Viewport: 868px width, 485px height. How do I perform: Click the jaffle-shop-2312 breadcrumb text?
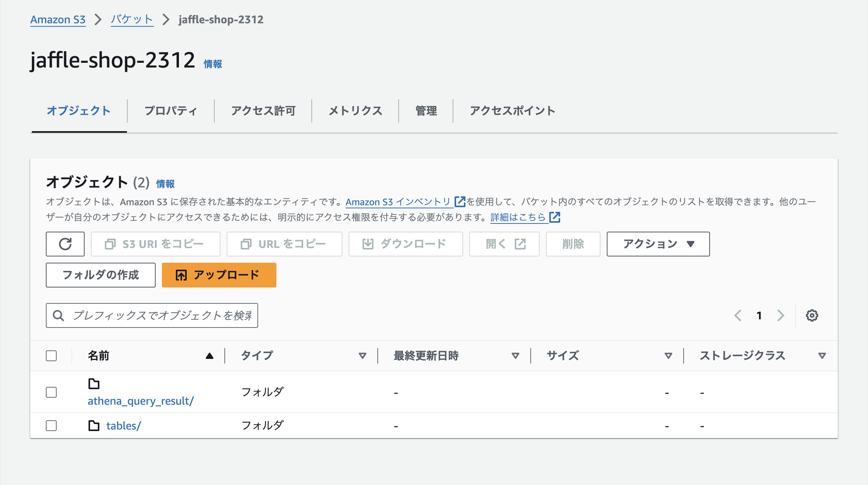[x=221, y=19]
